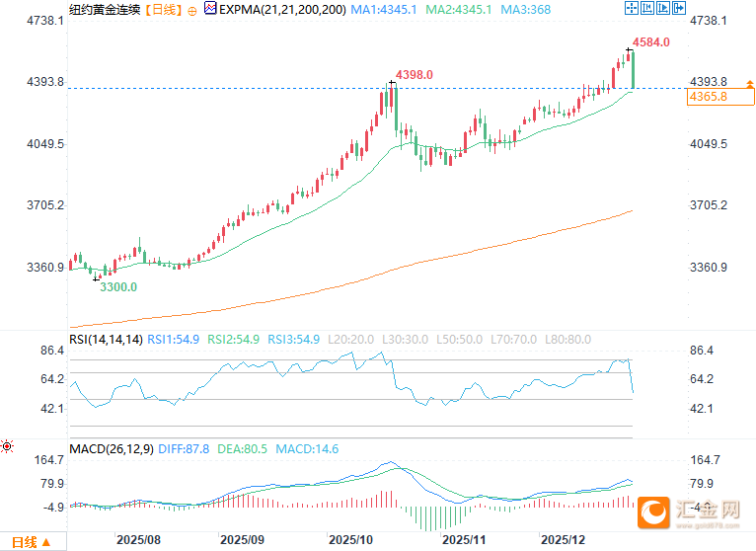Click the L30:30.0 level label
This screenshot has height=551, width=756.
click(405, 339)
